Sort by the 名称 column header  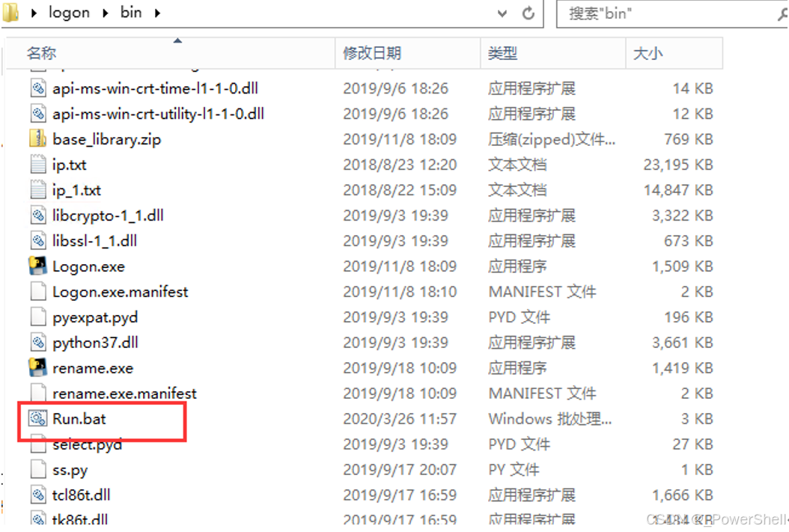pos(171,53)
